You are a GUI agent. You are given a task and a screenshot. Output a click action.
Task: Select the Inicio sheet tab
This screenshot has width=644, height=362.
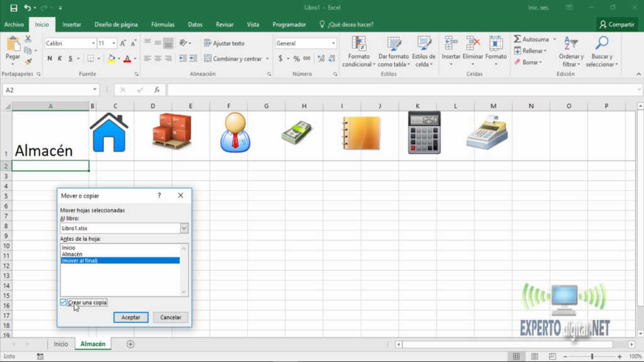tap(61, 344)
